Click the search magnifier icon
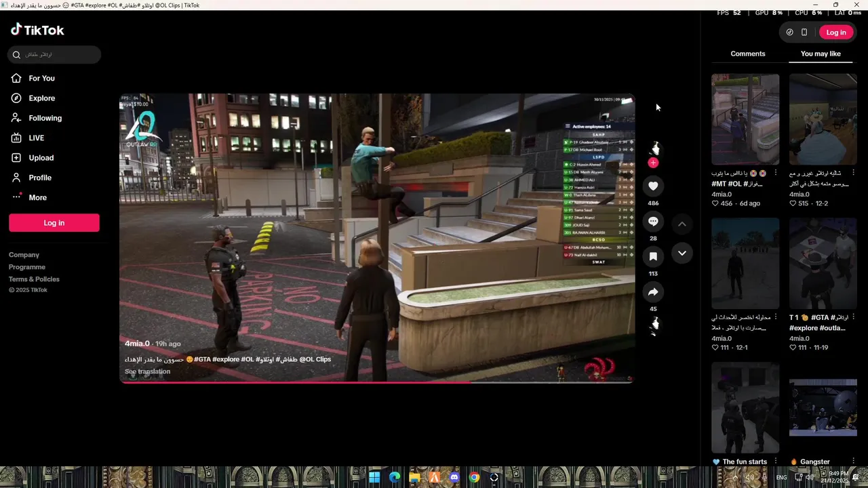Image resolution: width=868 pixels, height=488 pixels. click(x=17, y=55)
